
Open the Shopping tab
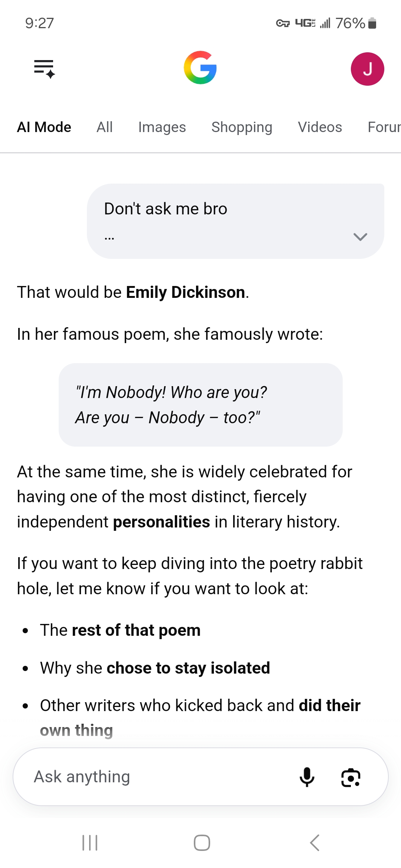242,127
